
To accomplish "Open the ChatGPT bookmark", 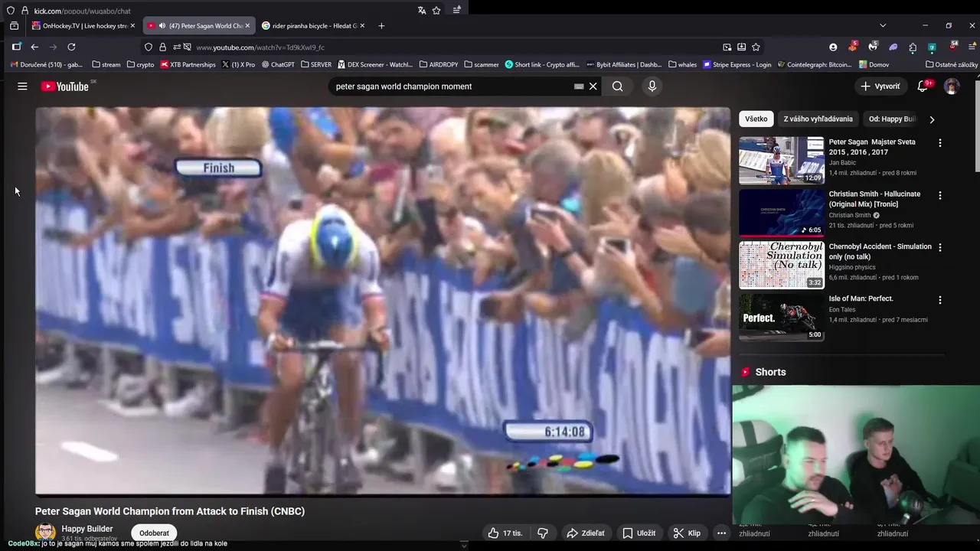I will point(278,65).
